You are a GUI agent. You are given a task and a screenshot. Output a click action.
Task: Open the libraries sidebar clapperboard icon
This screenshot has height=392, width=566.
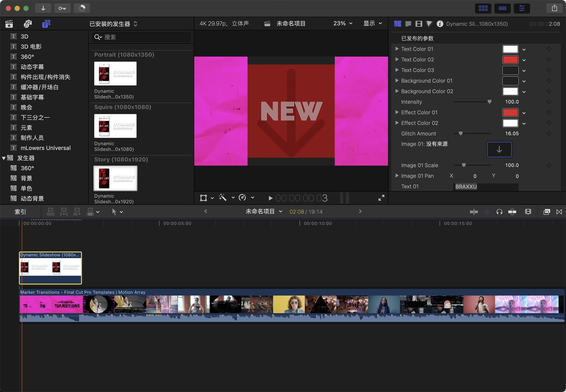(x=9, y=24)
